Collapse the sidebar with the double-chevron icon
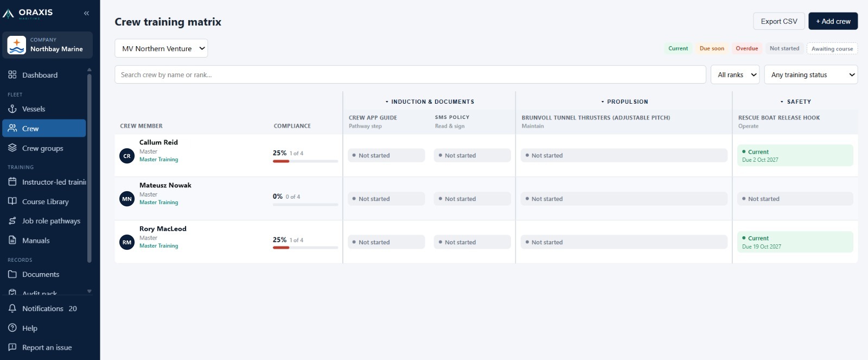Screen dimensions: 868x360 point(86,13)
